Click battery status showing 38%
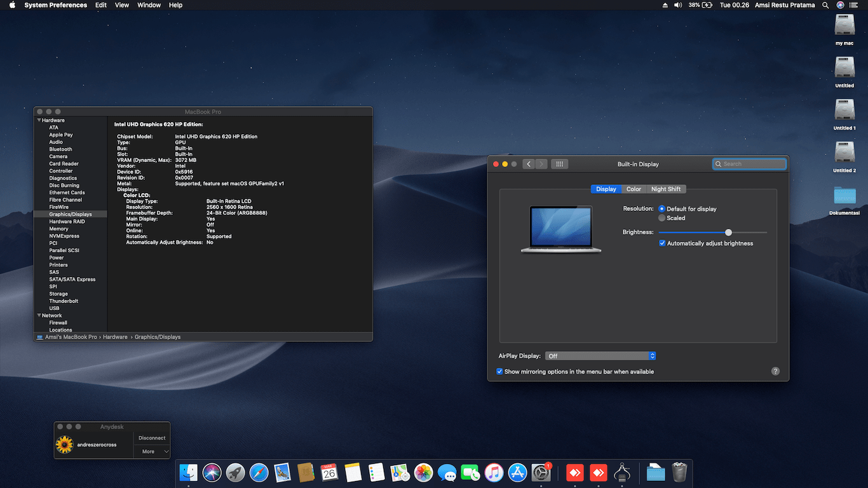Image resolution: width=868 pixels, height=488 pixels. pyautogui.click(x=700, y=5)
